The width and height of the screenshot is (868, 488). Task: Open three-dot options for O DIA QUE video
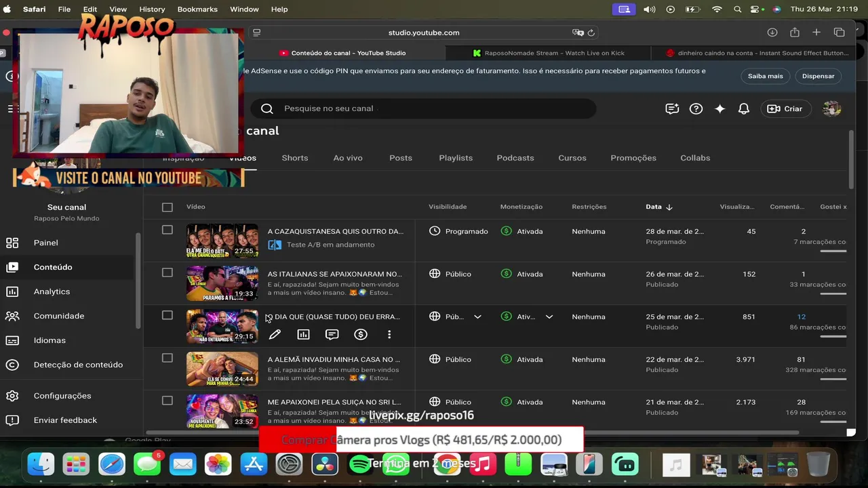[389, 334]
